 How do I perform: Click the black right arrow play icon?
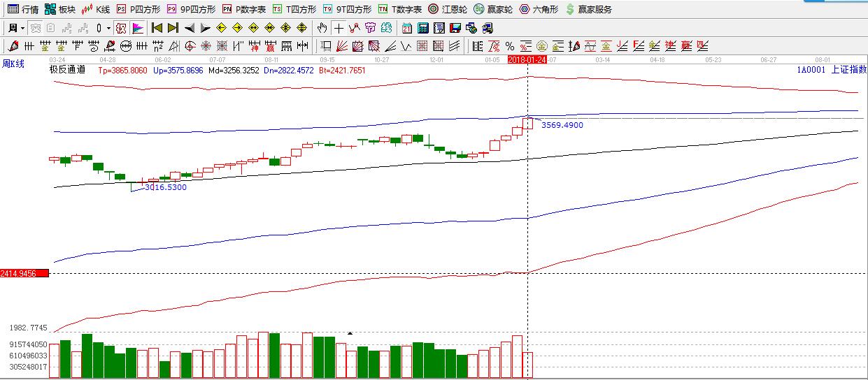point(205,28)
